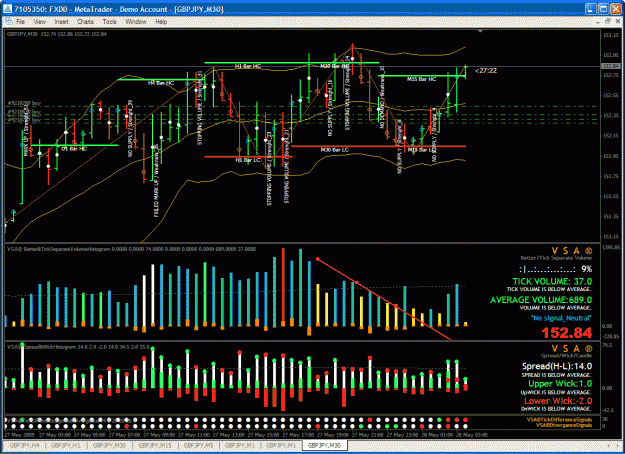625x454 pixels.
Task: Select the M30 Bar LC red line label
Action: pos(334,150)
